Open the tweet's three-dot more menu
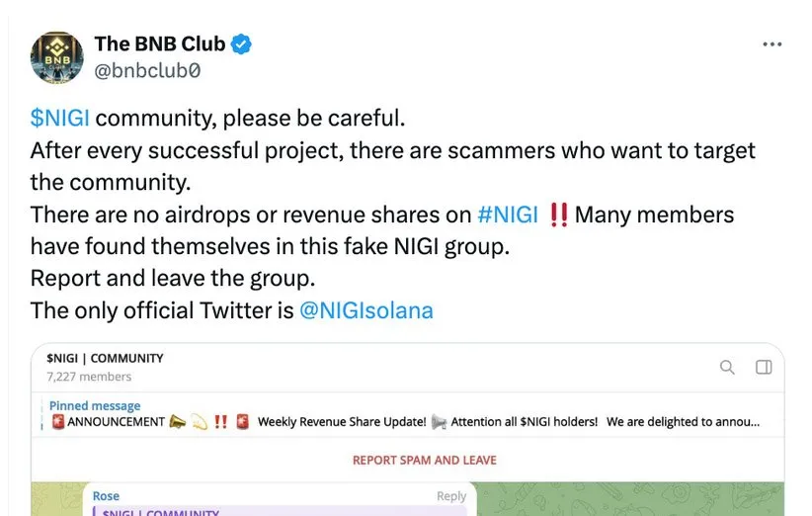The height and width of the screenshot is (516, 812). [772, 44]
